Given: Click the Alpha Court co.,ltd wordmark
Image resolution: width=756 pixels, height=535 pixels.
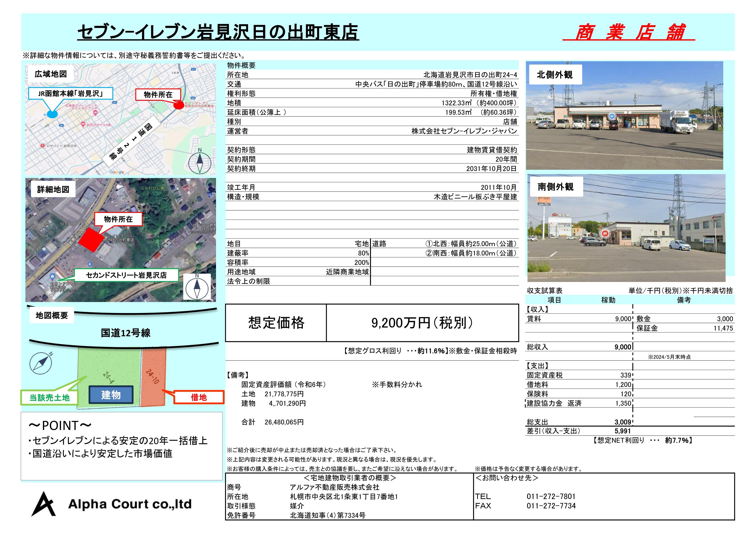Looking at the screenshot, I should point(130,504).
